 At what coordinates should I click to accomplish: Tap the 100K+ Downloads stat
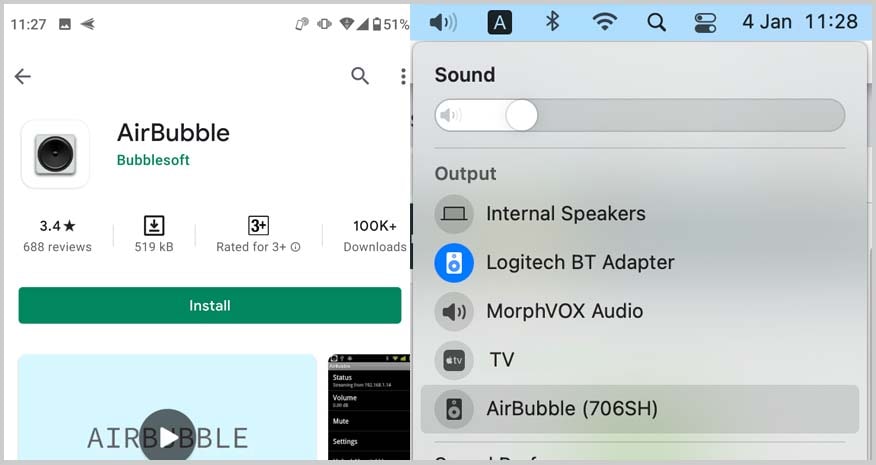click(x=374, y=235)
